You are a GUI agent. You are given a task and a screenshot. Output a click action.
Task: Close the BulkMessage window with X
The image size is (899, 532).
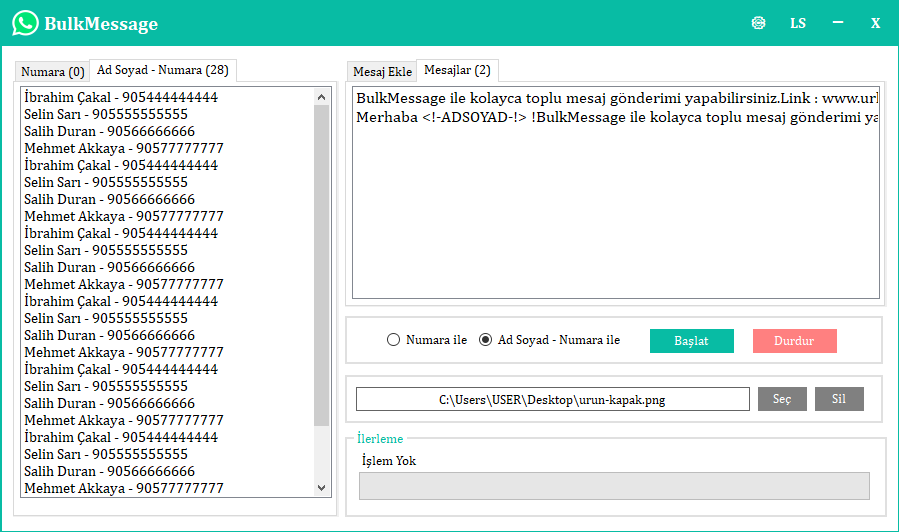pos(875,23)
